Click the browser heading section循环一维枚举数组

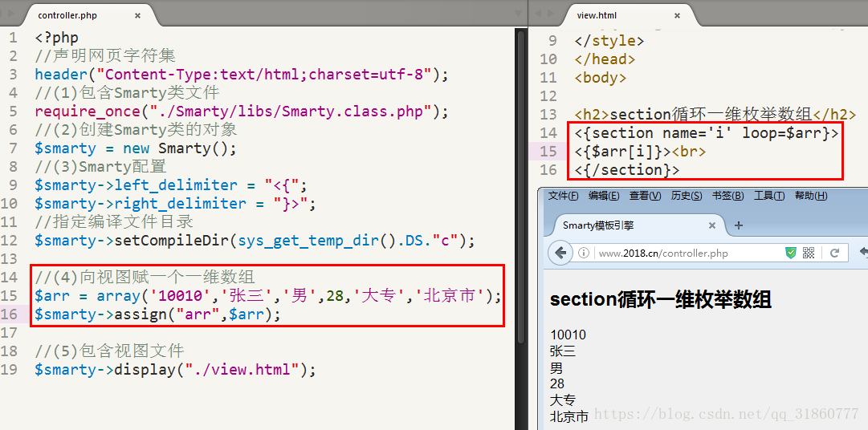click(x=660, y=301)
